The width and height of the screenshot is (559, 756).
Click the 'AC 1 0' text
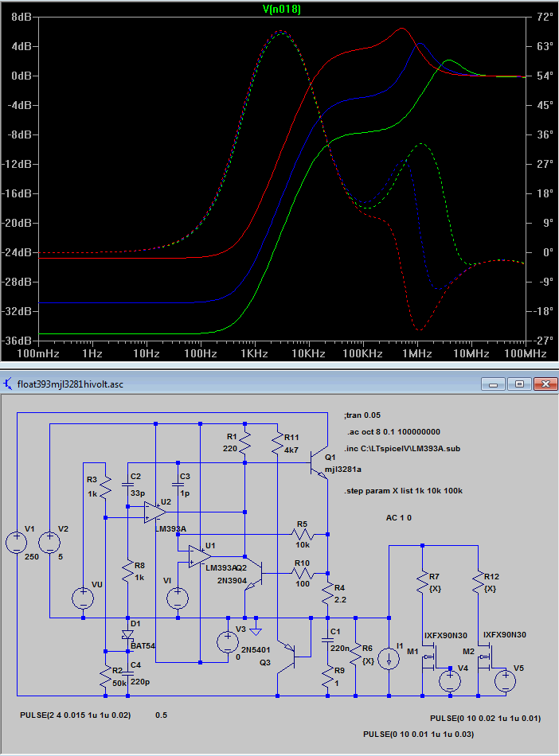(399, 518)
